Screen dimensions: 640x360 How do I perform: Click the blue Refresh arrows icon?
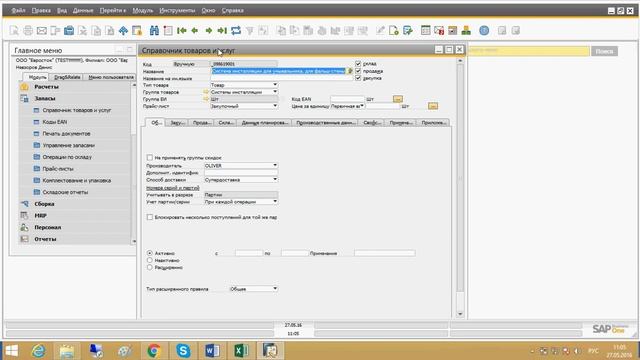coord(236,31)
